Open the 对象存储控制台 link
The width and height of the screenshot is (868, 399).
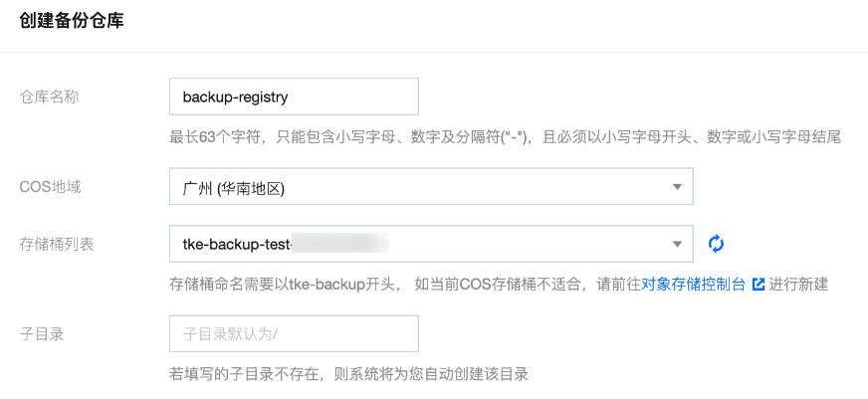click(x=693, y=284)
